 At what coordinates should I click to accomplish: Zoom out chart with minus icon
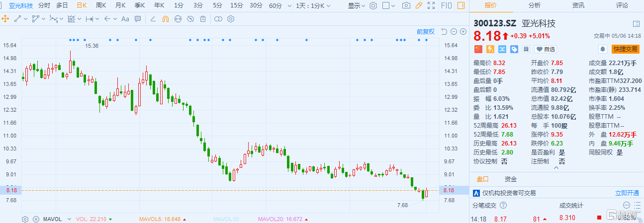454,31
